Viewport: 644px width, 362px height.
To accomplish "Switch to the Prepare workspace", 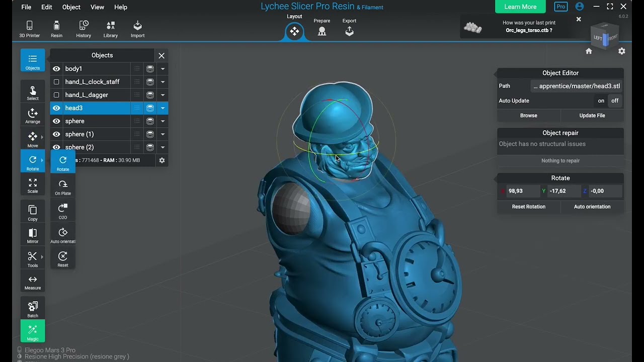I will pyautogui.click(x=322, y=28).
